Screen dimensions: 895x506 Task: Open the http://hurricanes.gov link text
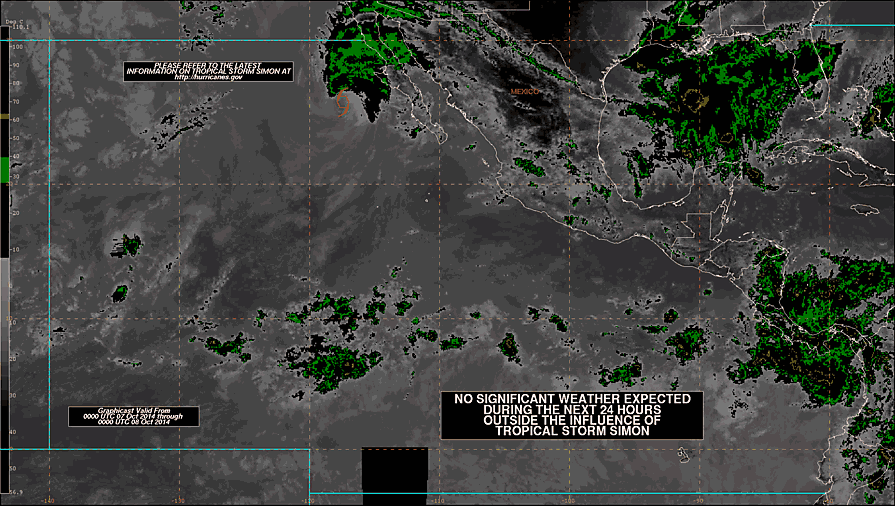click(x=208, y=77)
